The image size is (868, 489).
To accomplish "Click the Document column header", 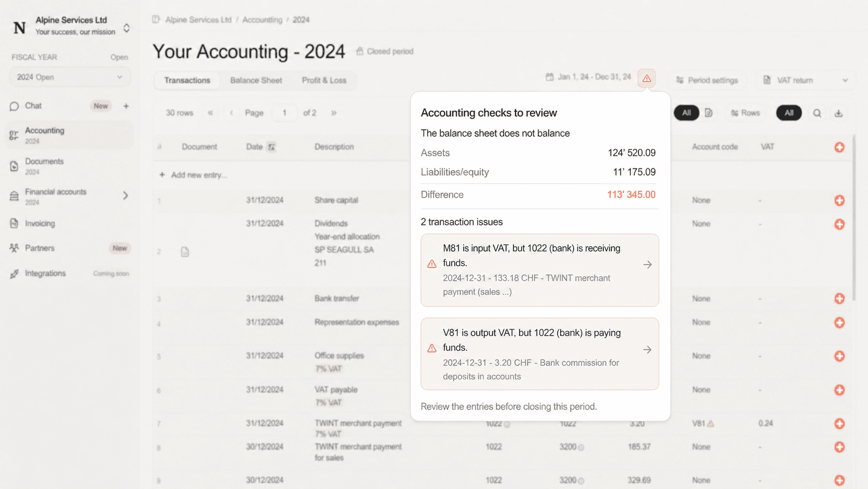I will (x=199, y=147).
